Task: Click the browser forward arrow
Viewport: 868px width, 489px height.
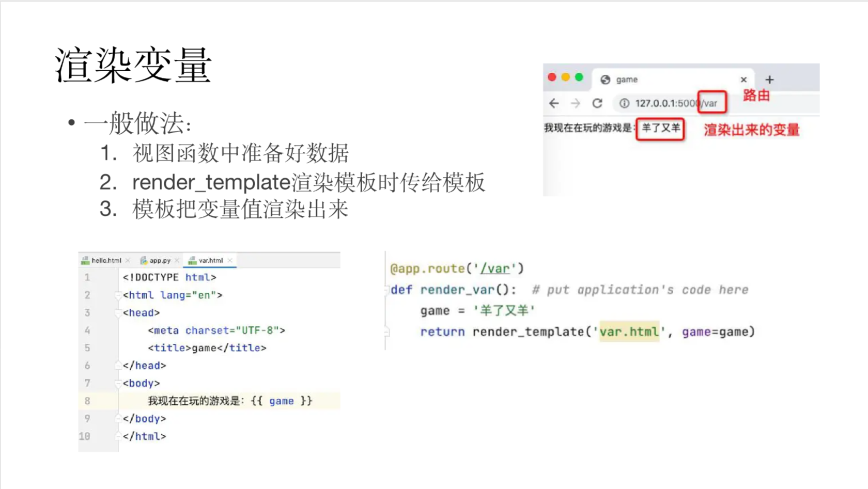Action: tap(576, 103)
